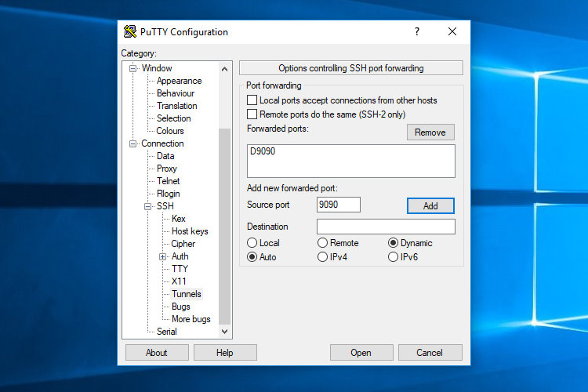Click the title bar help question mark
This screenshot has height=392, width=588.
[417, 32]
